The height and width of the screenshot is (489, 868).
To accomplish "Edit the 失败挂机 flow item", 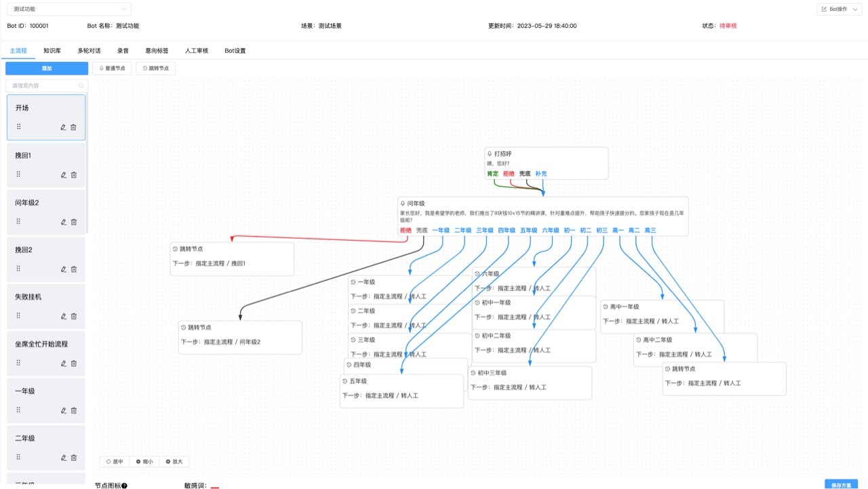I will [63, 316].
